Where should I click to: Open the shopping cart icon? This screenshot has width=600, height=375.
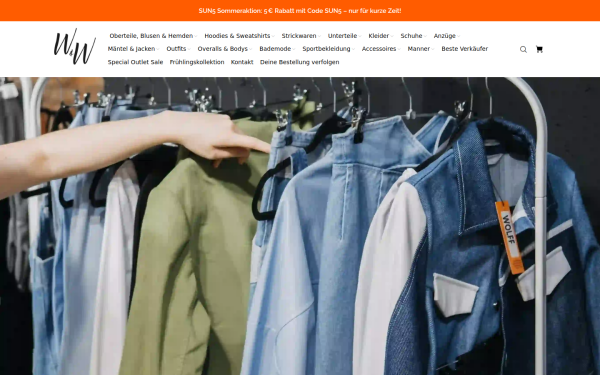tap(539, 49)
